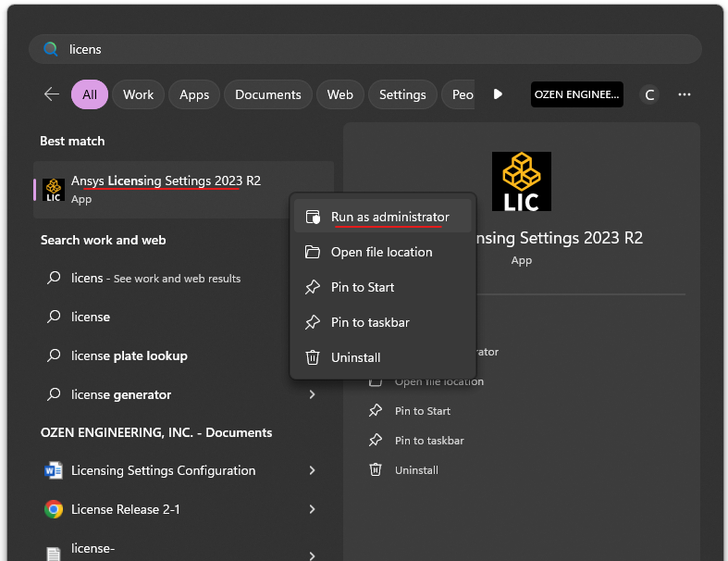Click the large LIC logo in preview pane

(521, 181)
